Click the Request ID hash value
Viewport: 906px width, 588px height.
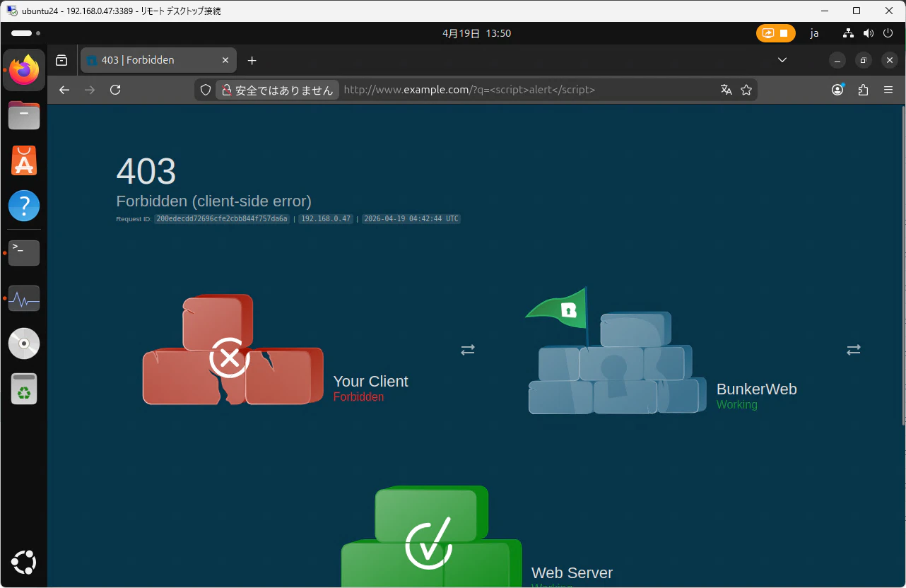pyautogui.click(x=222, y=219)
